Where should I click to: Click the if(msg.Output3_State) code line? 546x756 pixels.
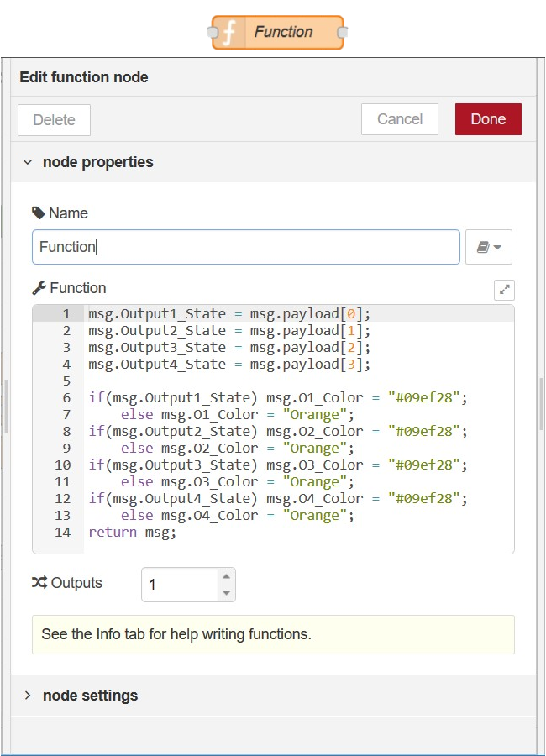[x=278, y=465]
